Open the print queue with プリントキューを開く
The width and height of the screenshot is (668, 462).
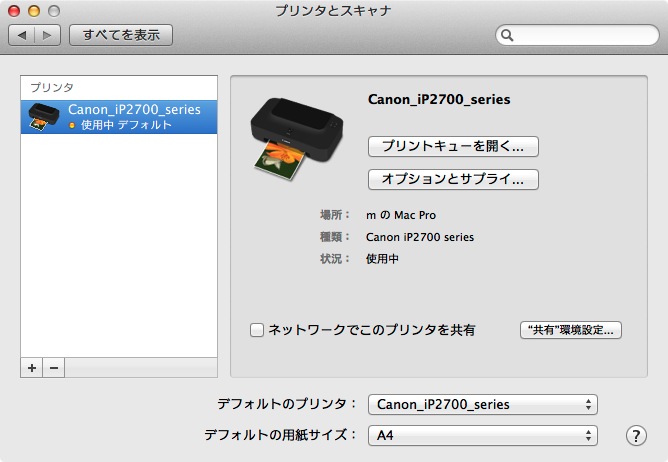[454, 146]
